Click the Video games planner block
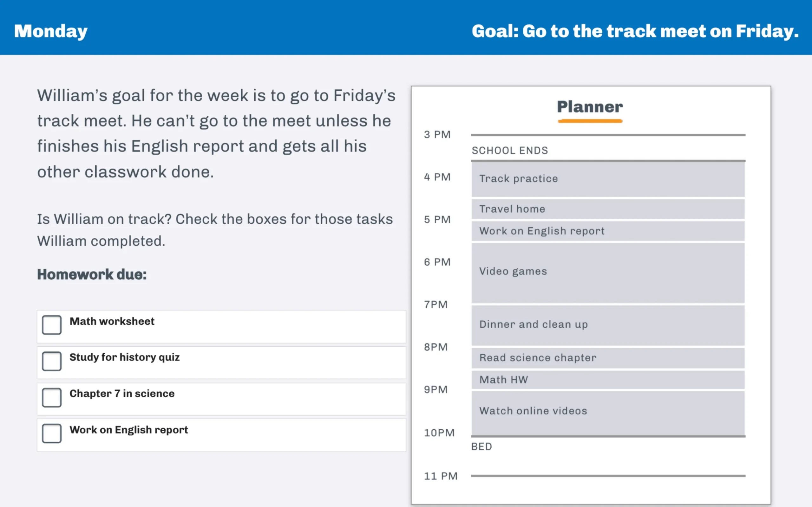Viewport: 812px width, 507px height. click(608, 273)
